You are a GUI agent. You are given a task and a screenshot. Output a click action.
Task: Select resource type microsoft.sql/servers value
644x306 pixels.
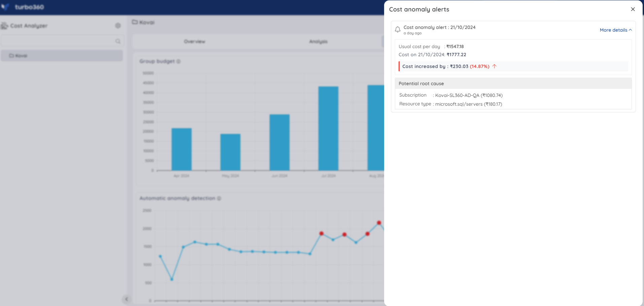point(469,104)
